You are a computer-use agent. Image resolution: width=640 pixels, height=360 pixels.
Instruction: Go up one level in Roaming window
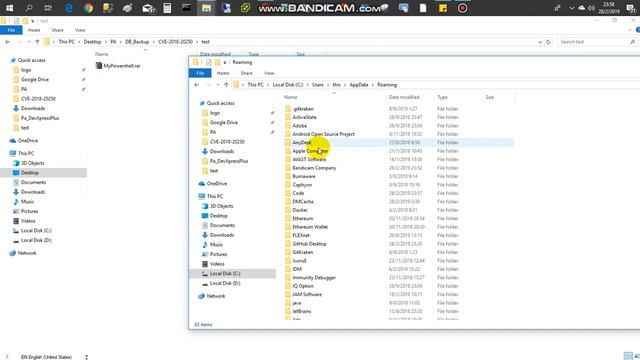226,85
